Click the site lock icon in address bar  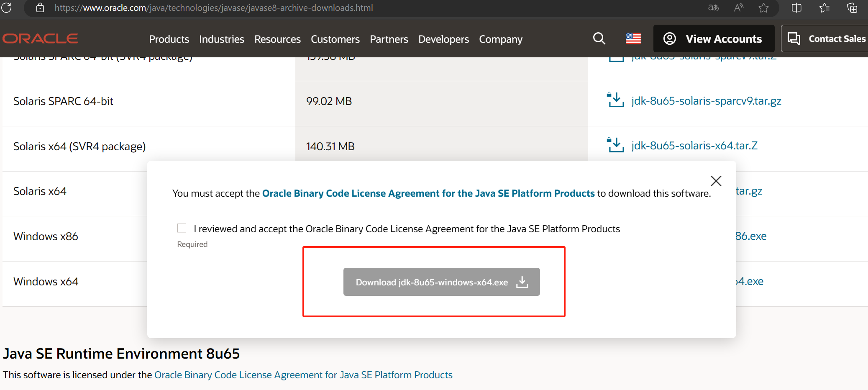[x=40, y=8]
